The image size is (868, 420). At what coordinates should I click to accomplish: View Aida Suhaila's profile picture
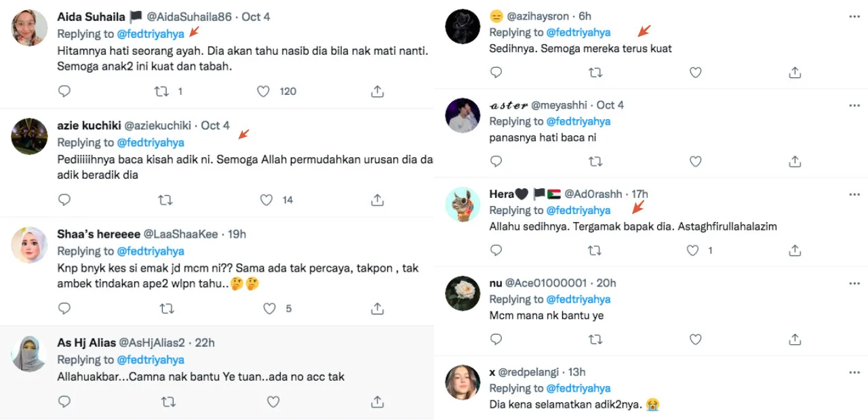(30, 27)
